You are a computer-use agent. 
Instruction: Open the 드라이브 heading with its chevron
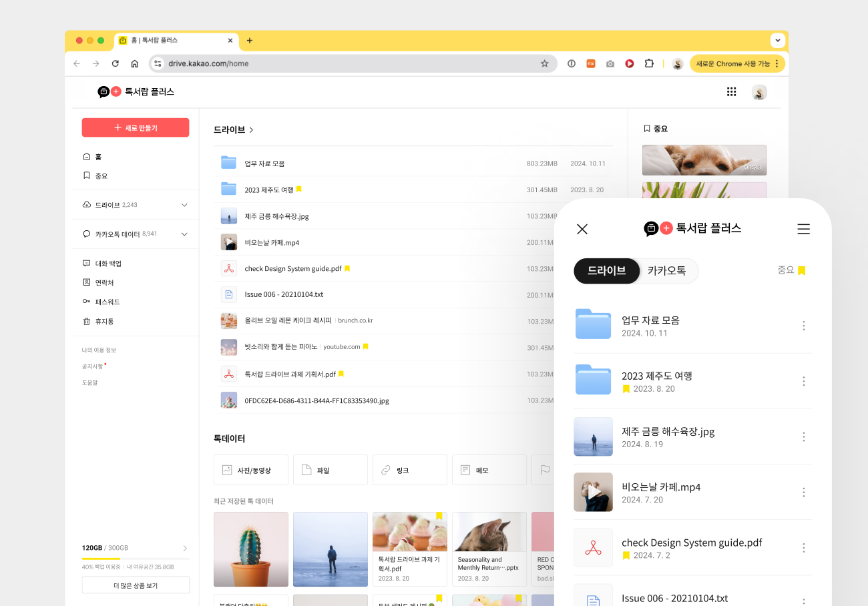234,129
